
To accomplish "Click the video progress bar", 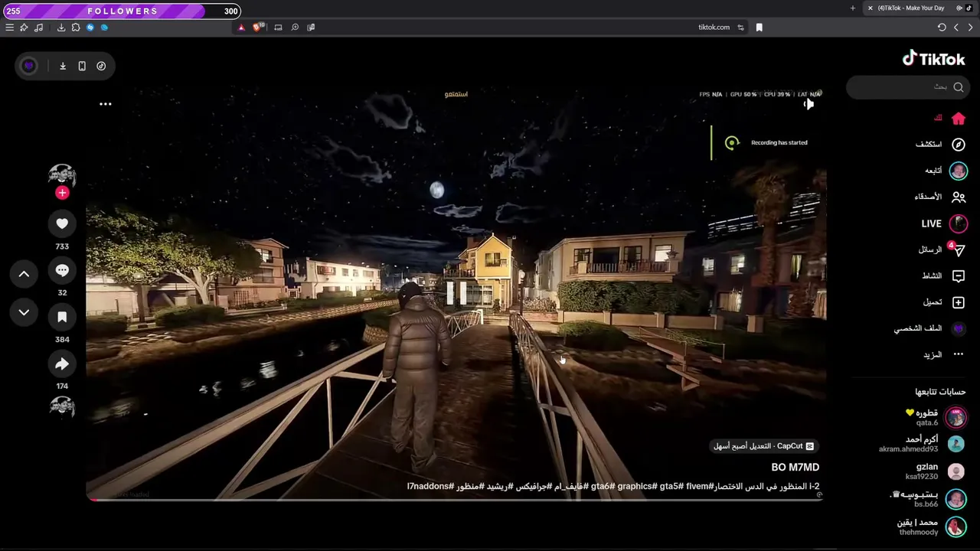I will (456, 499).
